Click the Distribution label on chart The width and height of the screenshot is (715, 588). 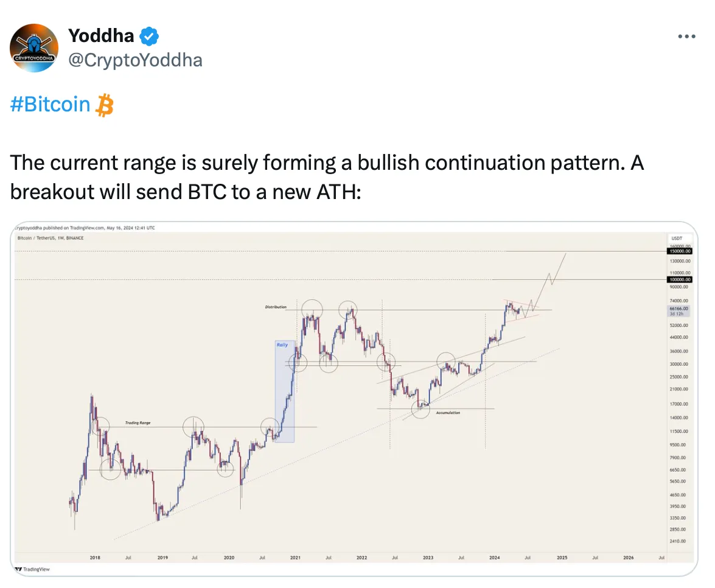[276, 307]
